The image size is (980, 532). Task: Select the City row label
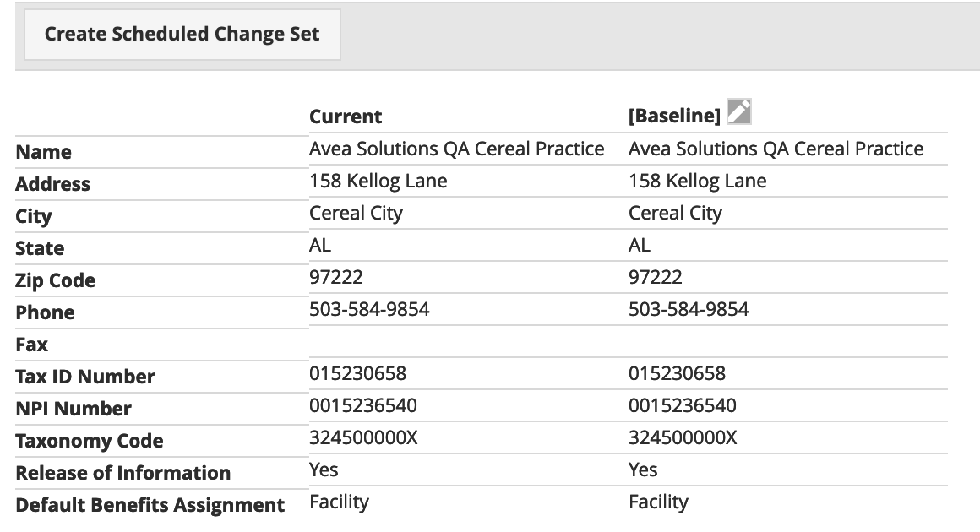33,216
